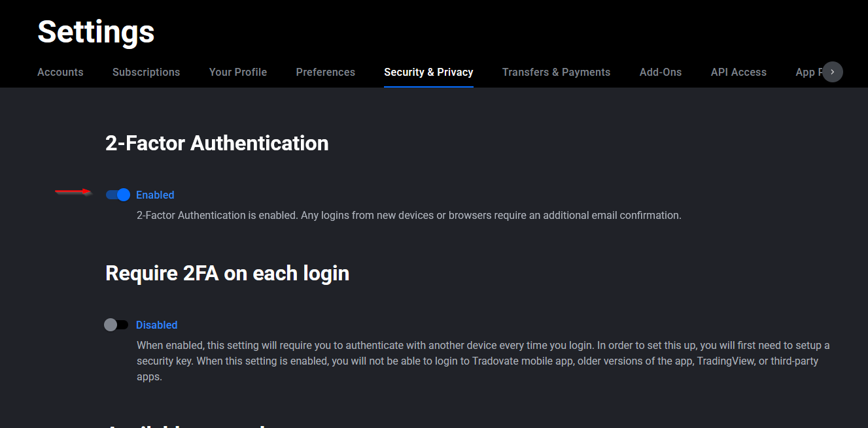Click the Require 2FA on each login heading

[x=227, y=273]
